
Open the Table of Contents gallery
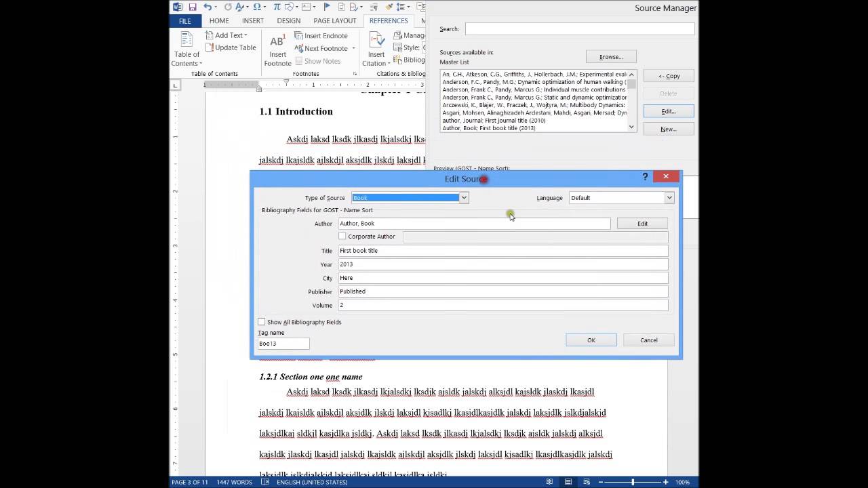click(186, 47)
